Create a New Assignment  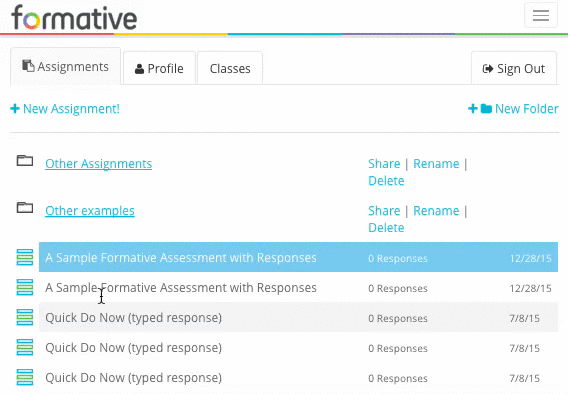coord(65,109)
